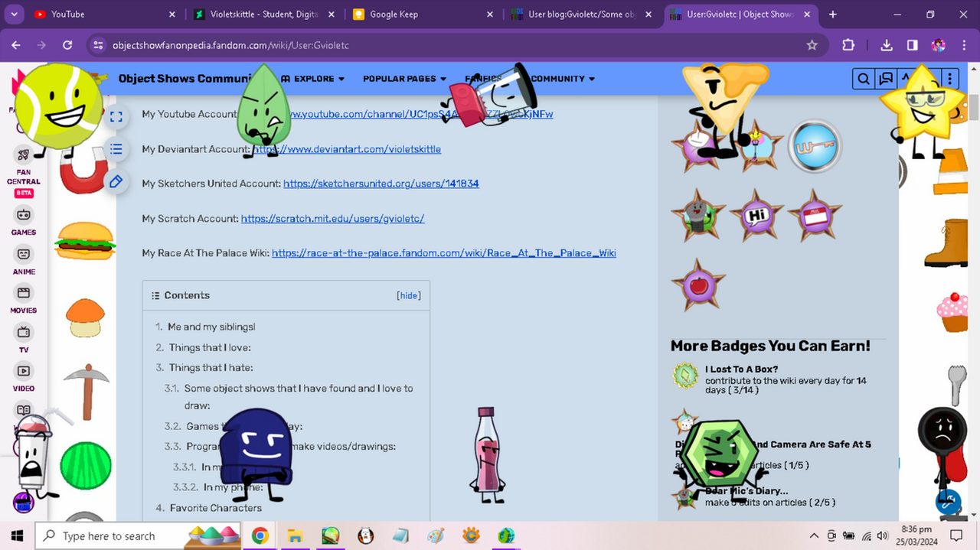Open the Games section in the sidebar
The width and height of the screenshot is (980, 550).
tap(24, 221)
